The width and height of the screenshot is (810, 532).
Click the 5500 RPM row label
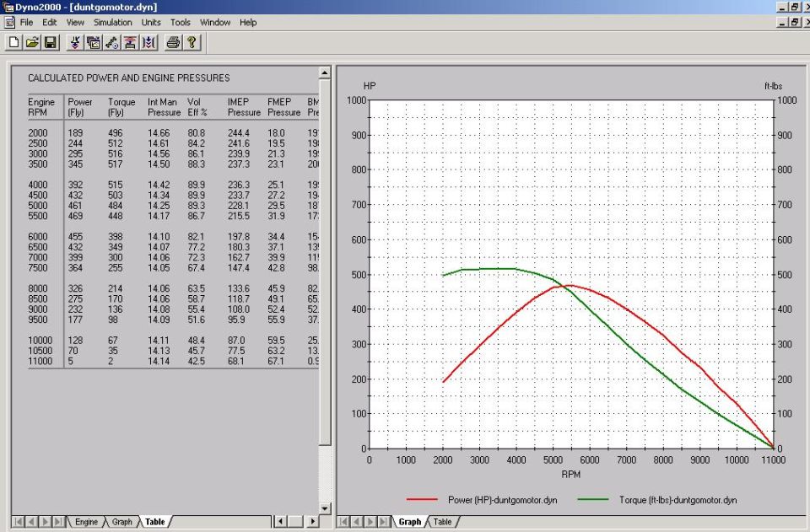tap(38, 216)
